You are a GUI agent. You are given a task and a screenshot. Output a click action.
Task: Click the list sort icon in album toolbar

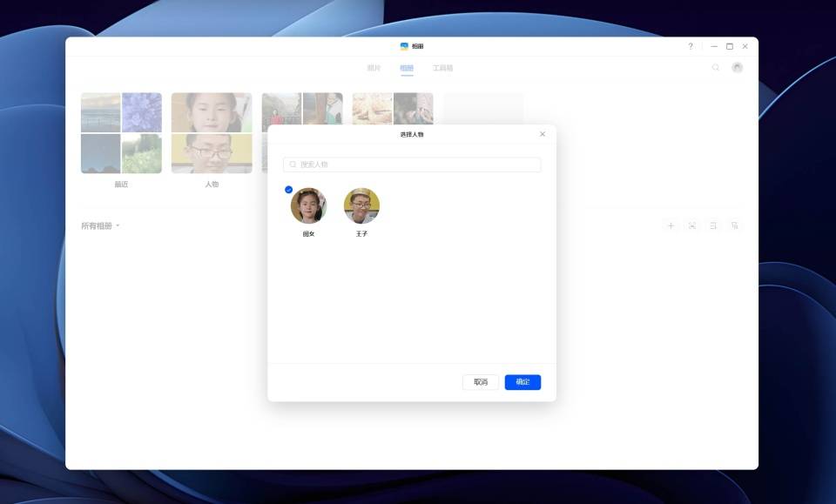(x=713, y=226)
